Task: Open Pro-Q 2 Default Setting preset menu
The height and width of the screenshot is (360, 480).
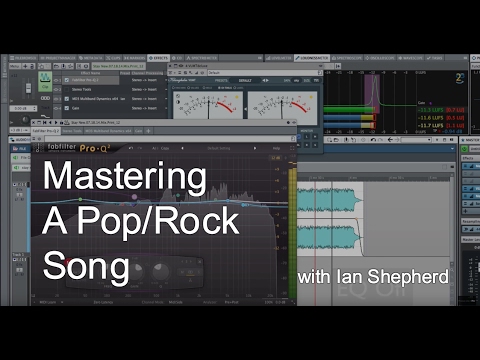Action: [x=219, y=148]
